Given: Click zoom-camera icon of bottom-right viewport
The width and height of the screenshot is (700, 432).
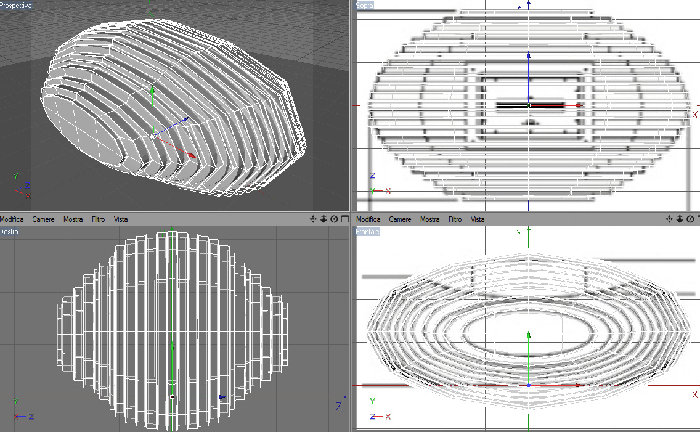Looking at the screenshot, I should pos(680,219).
